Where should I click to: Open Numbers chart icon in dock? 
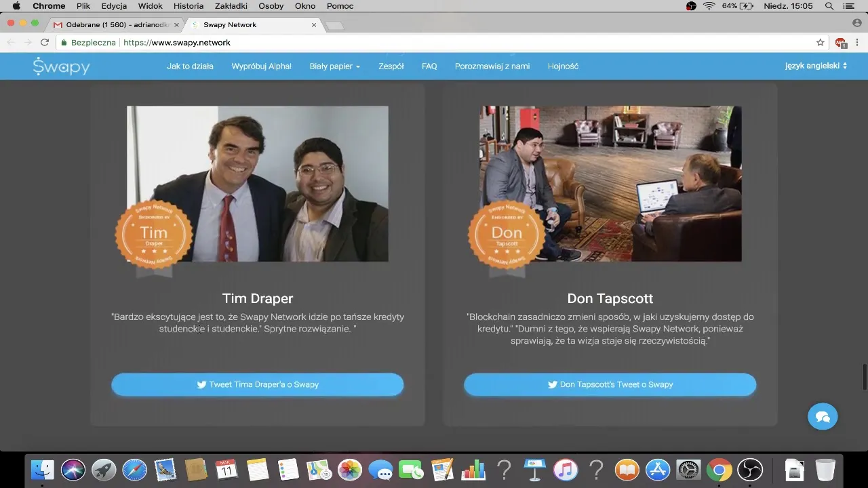tap(473, 469)
